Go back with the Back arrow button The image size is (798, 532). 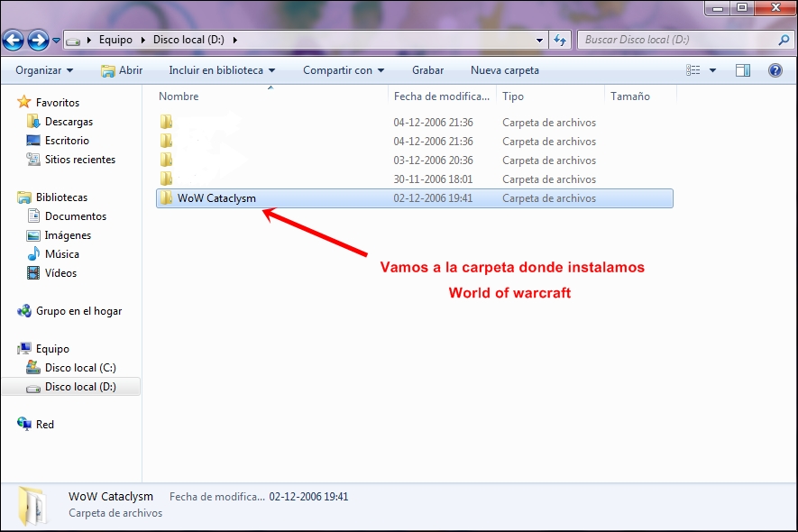[14, 40]
